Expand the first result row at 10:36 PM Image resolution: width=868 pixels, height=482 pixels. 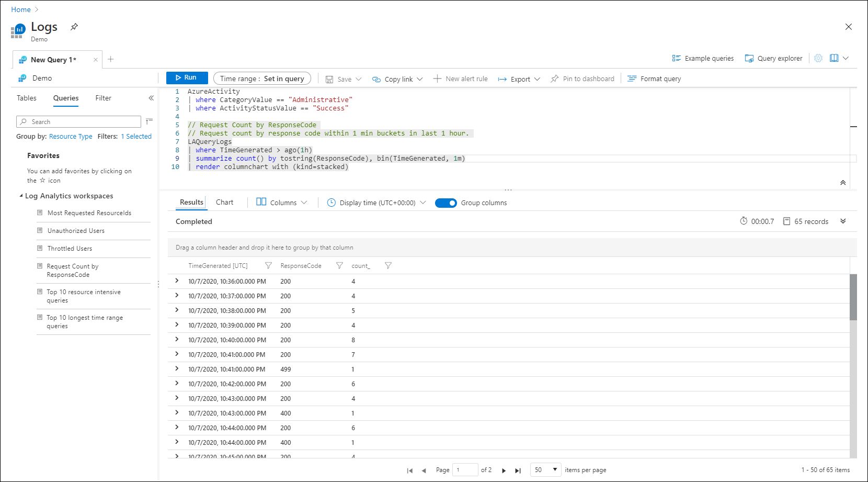click(x=177, y=281)
